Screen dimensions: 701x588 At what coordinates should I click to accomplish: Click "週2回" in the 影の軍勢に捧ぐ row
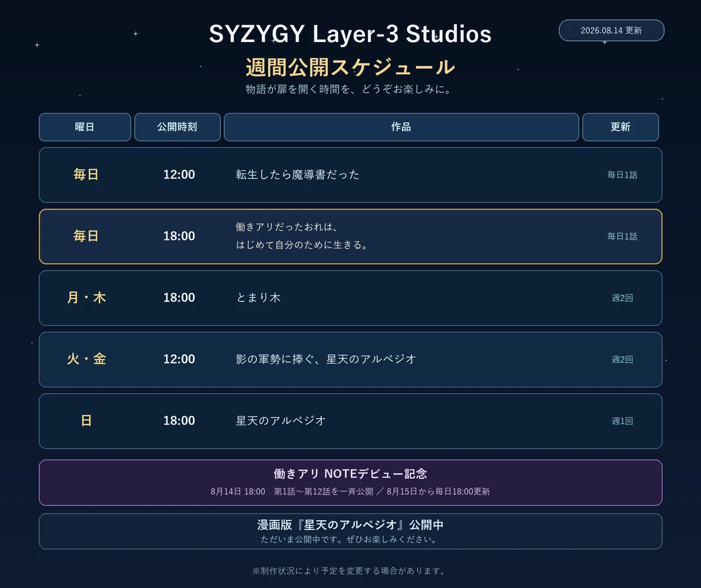(x=622, y=360)
